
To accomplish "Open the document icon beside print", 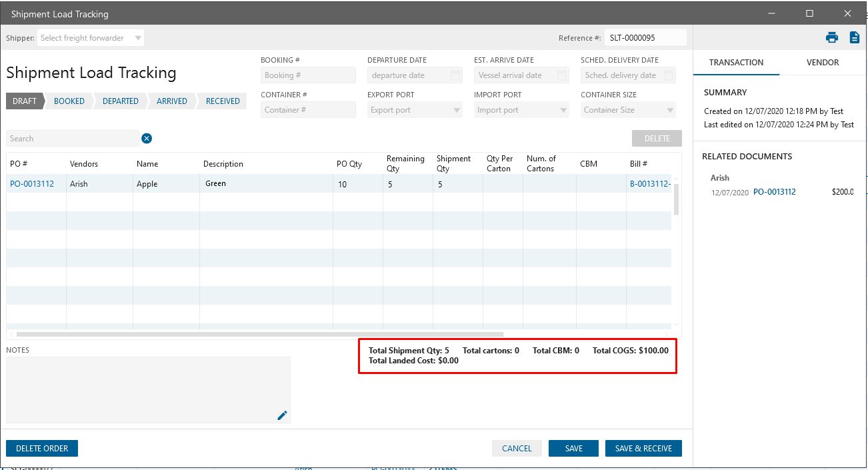I will point(854,37).
